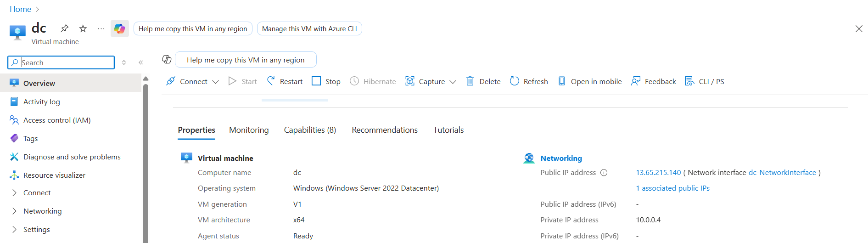
Task: Click the Open in mobile phone icon
Action: coord(562,81)
